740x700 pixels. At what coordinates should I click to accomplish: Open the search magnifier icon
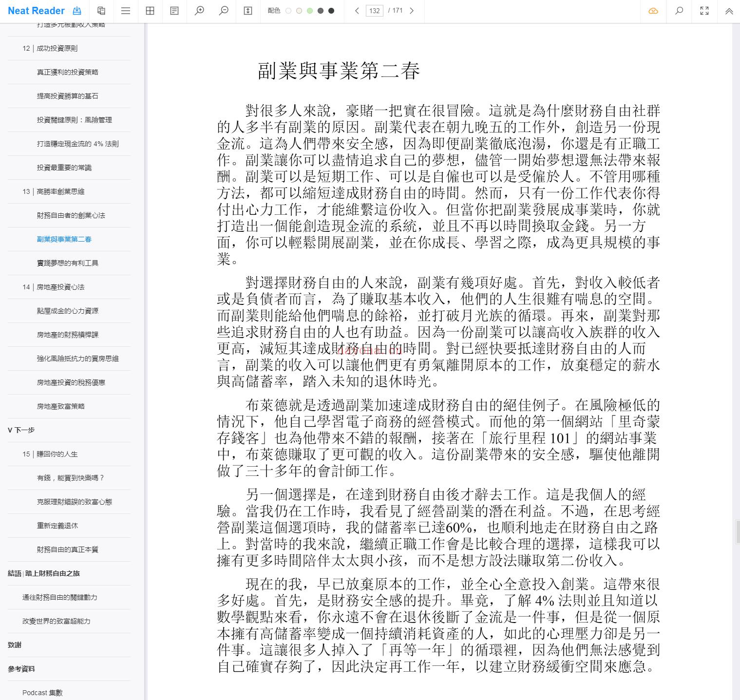(x=679, y=11)
